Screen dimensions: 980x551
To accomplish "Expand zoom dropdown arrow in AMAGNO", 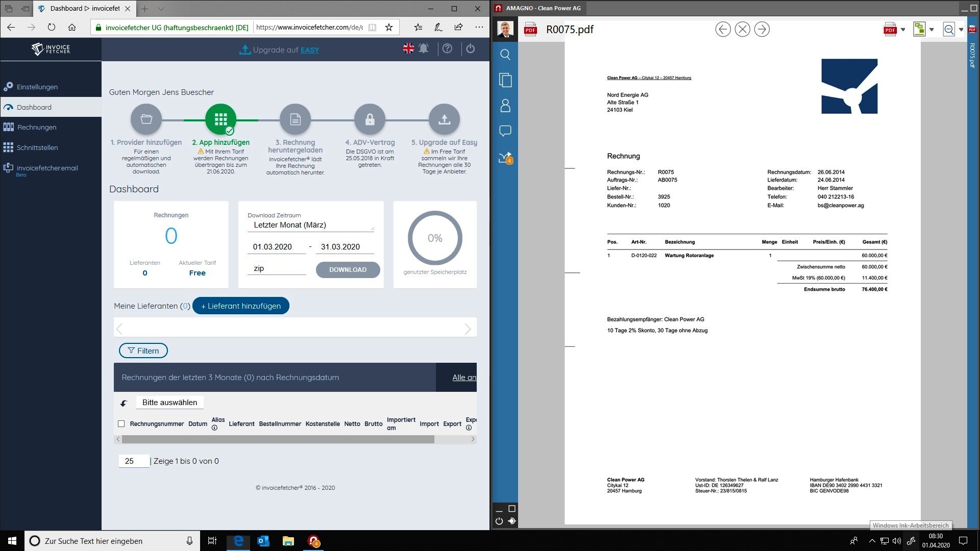I will pyautogui.click(x=961, y=30).
